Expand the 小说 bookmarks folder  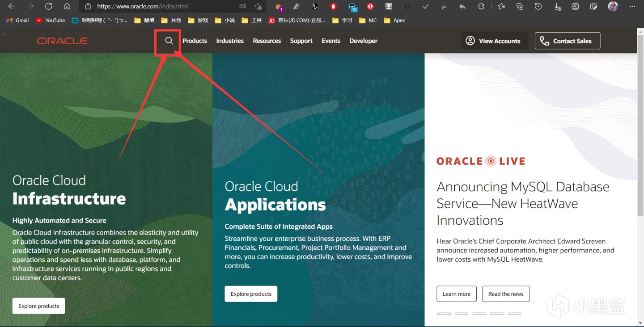click(225, 20)
